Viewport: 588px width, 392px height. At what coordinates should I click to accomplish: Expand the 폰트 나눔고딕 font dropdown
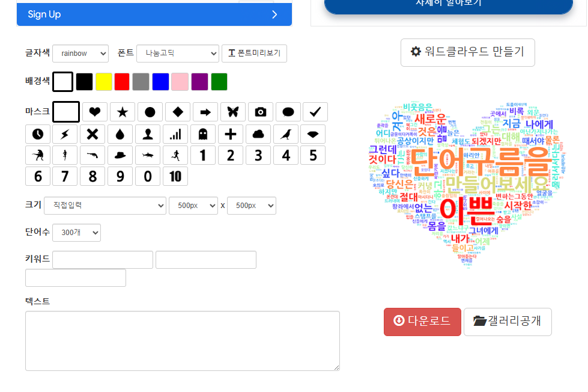(177, 54)
